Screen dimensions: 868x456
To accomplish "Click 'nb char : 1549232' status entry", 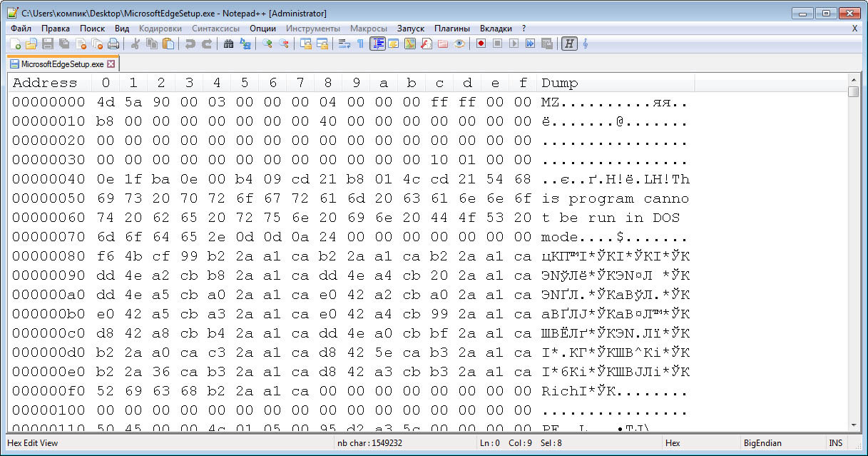I will [x=369, y=443].
